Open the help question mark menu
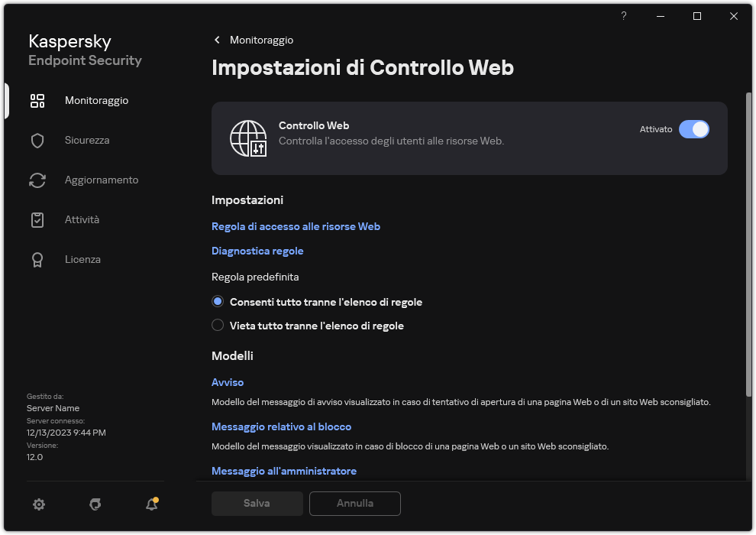Viewport: 756px width, 535px height. click(623, 15)
